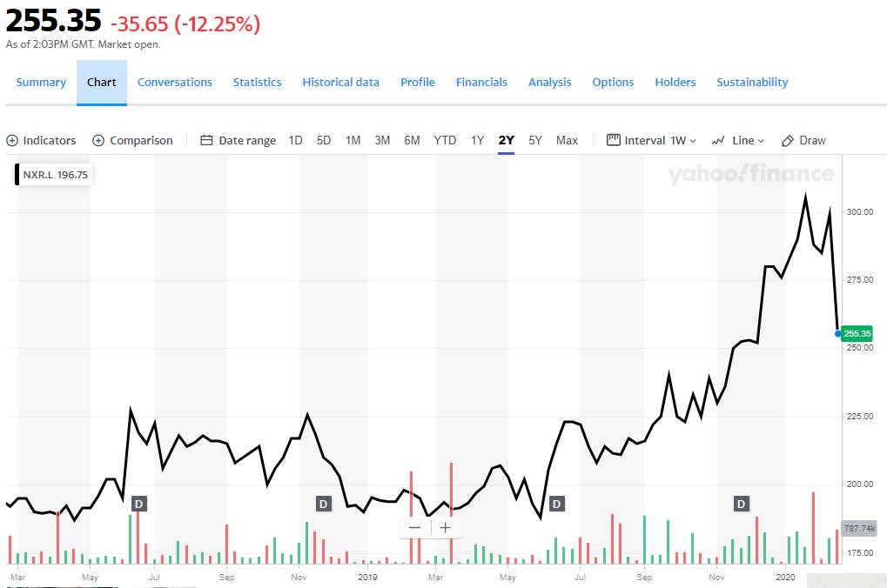The width and height of the screenshot is (887, 588).
Task: Set range to 1M
Action: [x=353, y=140]
